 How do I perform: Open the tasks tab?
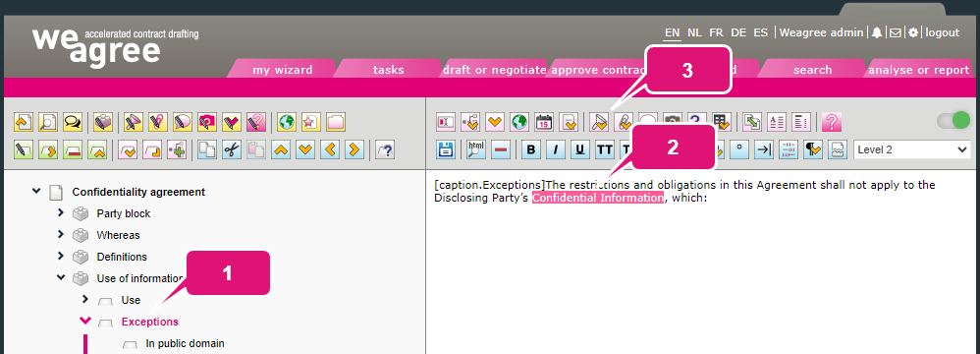(x=388, y=70)
